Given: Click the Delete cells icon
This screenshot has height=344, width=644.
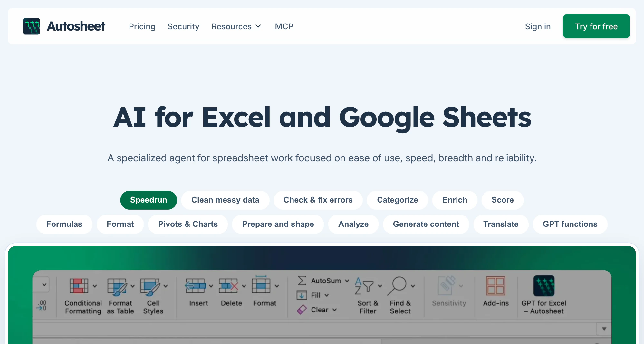Looking at the screenshot, I should click(x=228, y=286).
